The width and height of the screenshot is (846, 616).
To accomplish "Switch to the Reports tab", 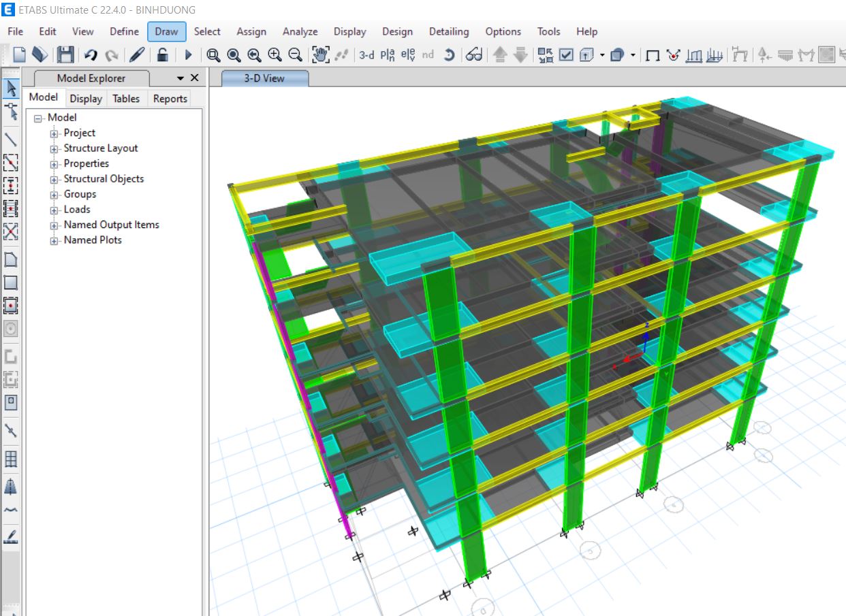I will [170, 99].
